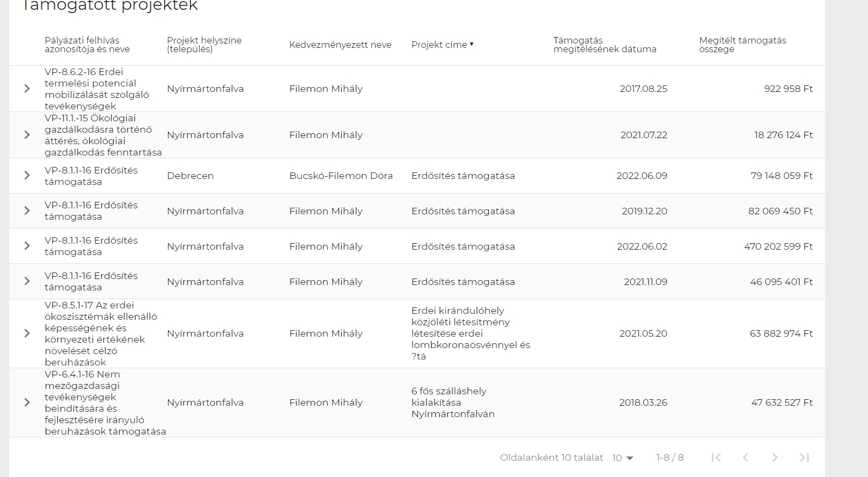Image resolution: width=868 pixels, height=477 pixels.
Task: Sort by Projekt címe column
Action: (439, 45)
